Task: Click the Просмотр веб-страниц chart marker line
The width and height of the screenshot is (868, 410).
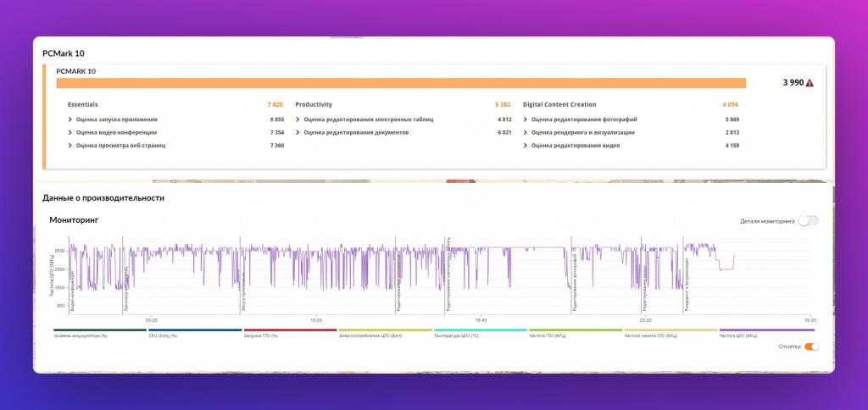Action: 122,275
